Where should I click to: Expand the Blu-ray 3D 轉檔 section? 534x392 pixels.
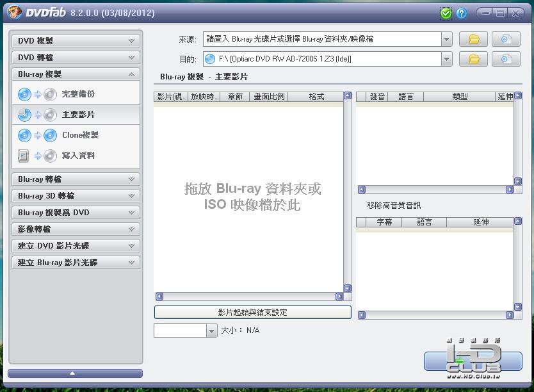coord(76,195)
